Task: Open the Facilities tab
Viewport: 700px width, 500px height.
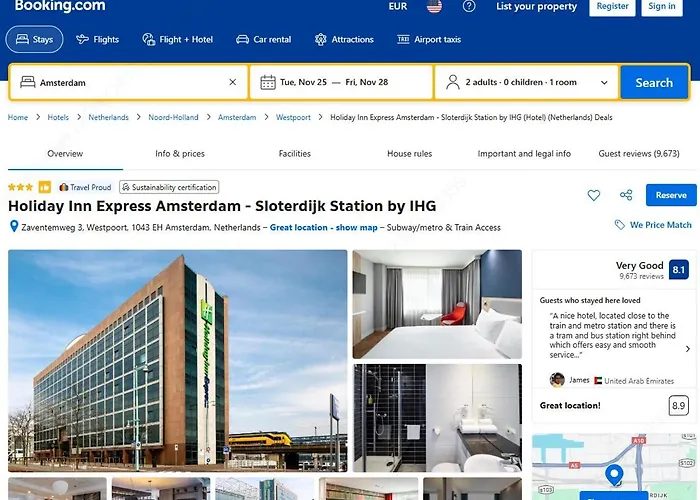Action: pyautogui.click(x=295, y=154)
